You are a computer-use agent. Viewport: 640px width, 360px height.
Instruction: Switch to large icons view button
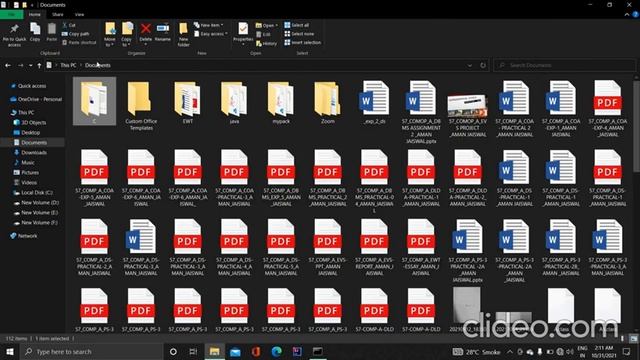633,338
